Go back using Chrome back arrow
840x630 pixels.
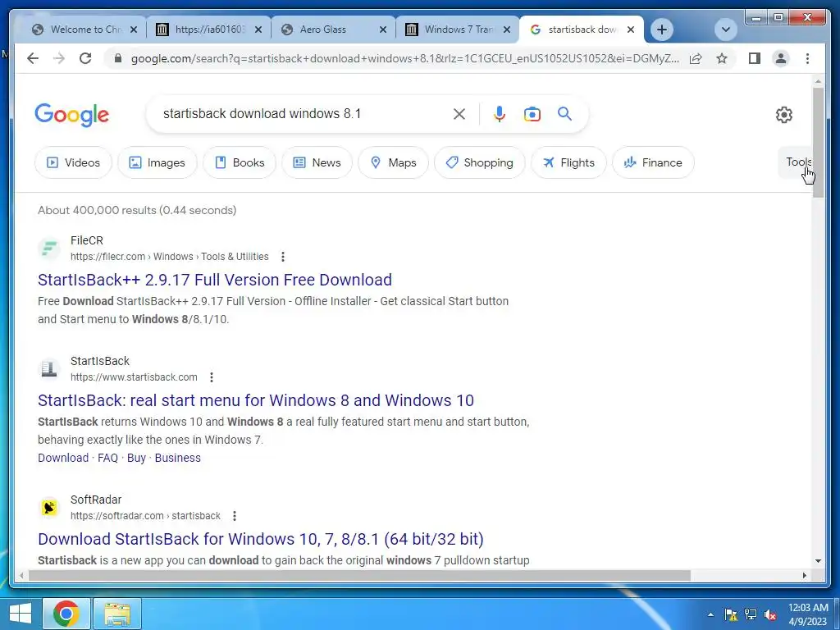pos(33,58)
